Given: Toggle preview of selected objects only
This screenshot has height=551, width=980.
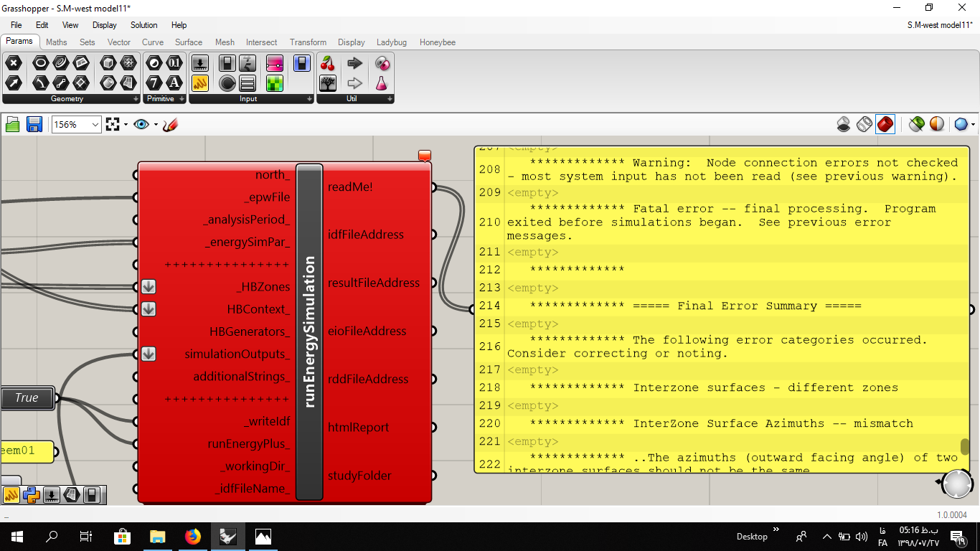Looking at the screenshot, I should (916, 125).
